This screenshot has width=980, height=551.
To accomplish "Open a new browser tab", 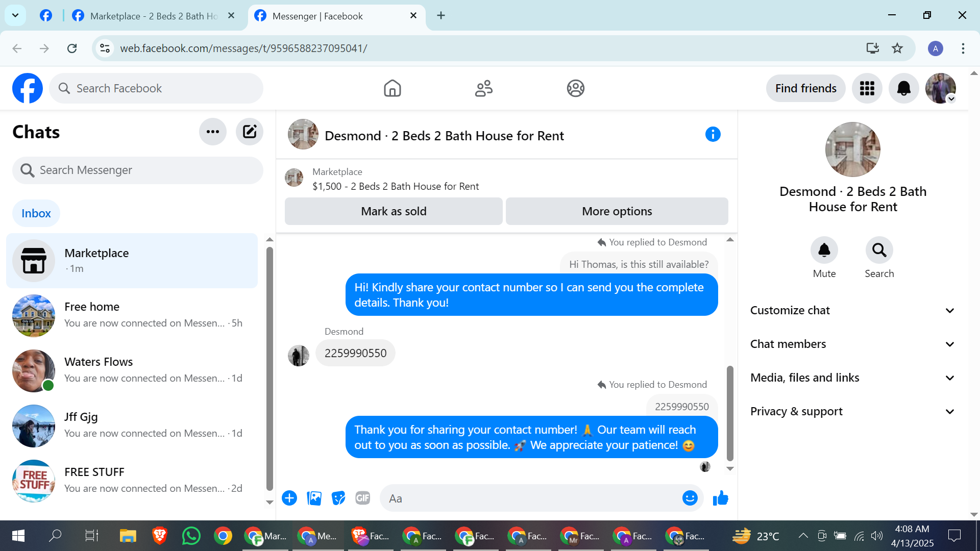I will 441,15.
